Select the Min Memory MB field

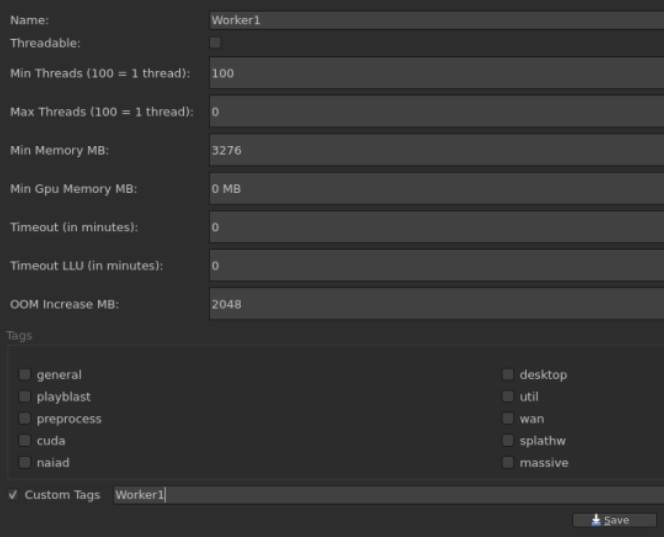436,150
